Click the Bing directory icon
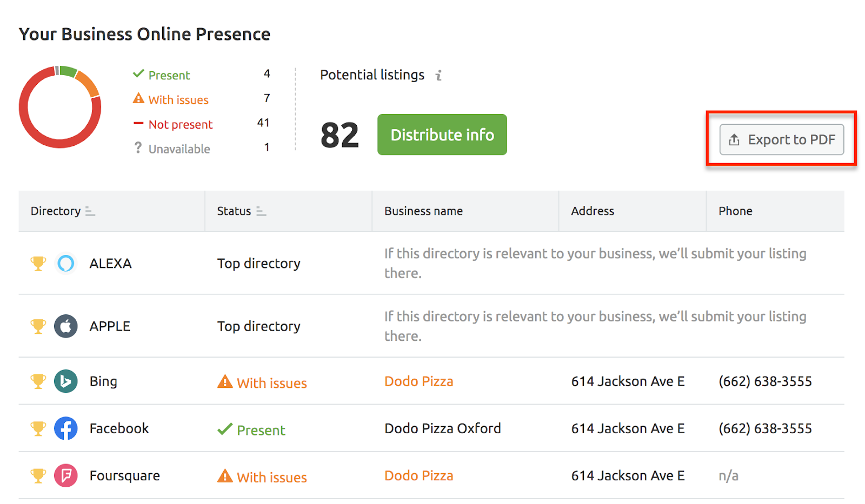This screenshot has height=504, width=865. [65, 381]
